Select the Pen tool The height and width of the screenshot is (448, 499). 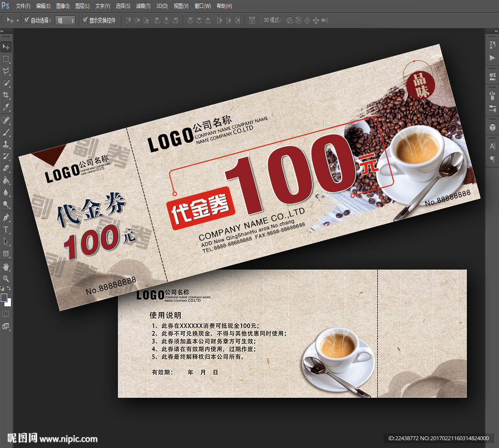pyautogui.click(x=6, y=217)
